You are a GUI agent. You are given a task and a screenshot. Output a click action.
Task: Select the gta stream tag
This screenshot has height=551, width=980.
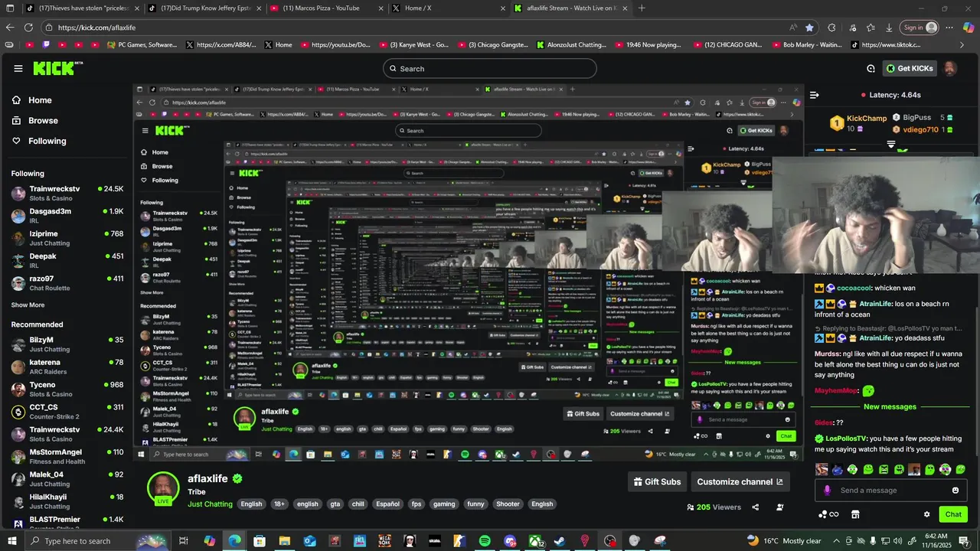pos(335,504)
